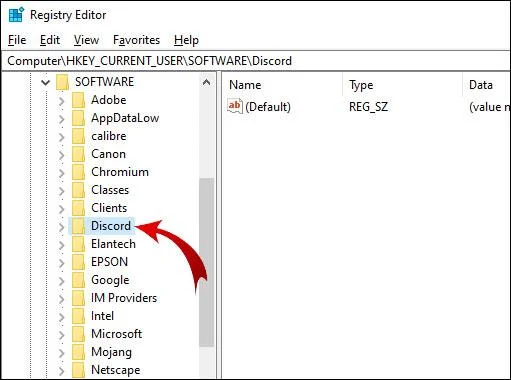Select the Google key label
511x380 pixels.
click(110, 280)
